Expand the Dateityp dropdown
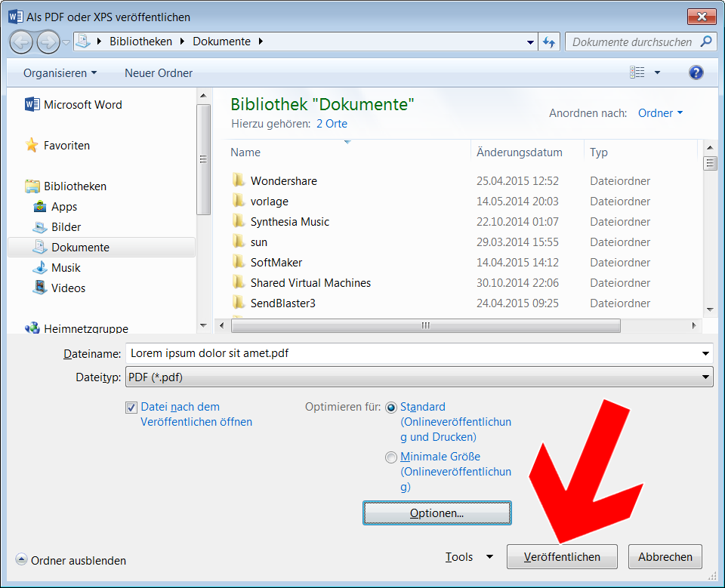Viewport: 725px width, 588px height. pyautogui.click(x=705, y=377)
